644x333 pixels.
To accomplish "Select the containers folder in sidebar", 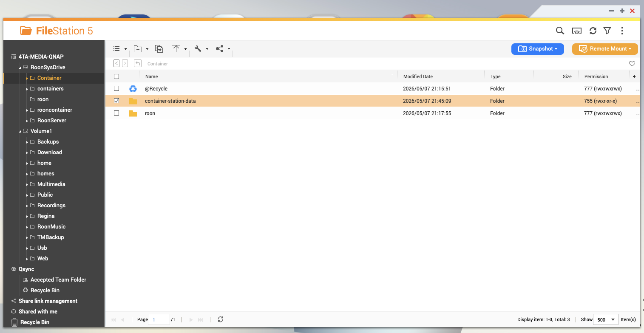I will coord(50,88).
